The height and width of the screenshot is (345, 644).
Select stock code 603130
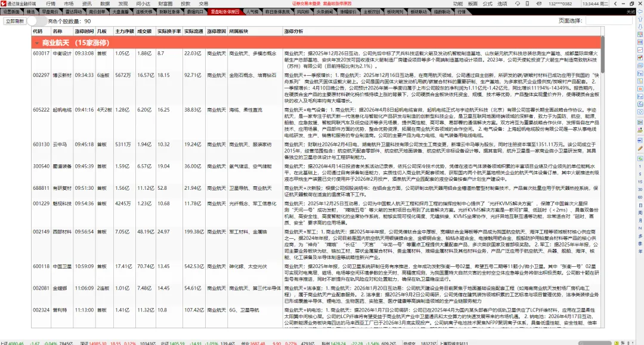pos(41,144)
